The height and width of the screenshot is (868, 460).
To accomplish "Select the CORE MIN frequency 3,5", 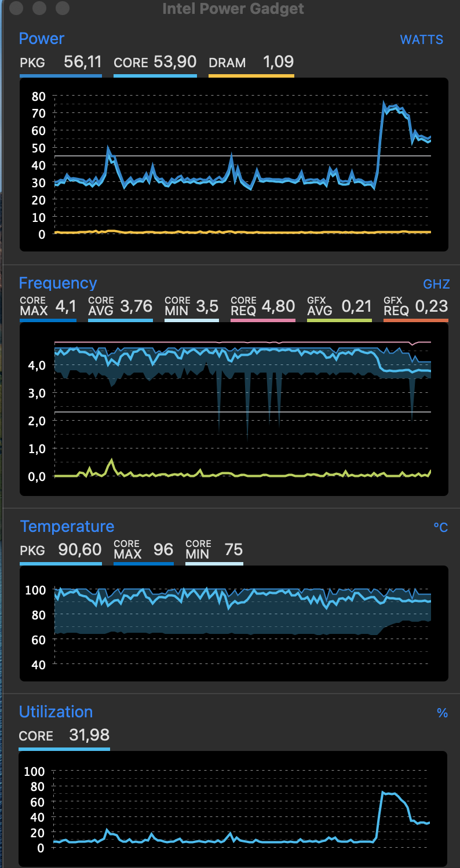I will pos(207,306).
